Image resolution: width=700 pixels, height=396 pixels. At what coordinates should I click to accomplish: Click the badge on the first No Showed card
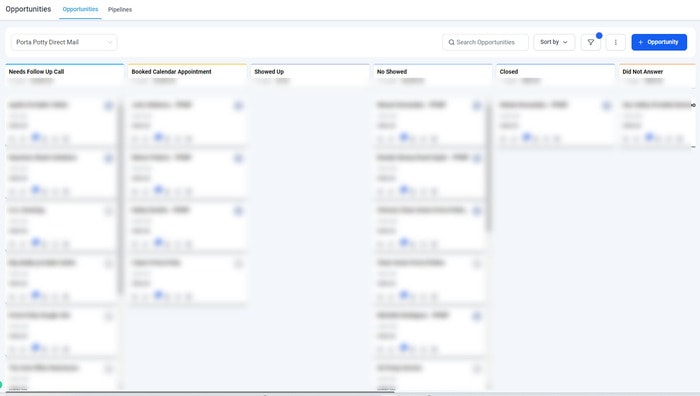click(x=477, y=106)
